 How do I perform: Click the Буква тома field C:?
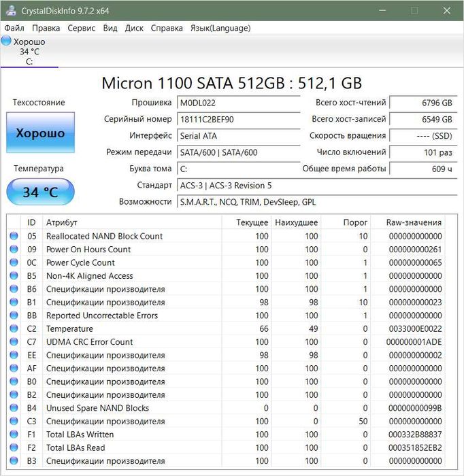pos(238,169)
